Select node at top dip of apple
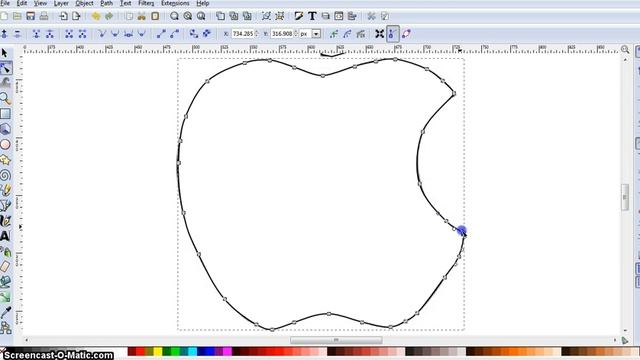 (x=323, y=76)
